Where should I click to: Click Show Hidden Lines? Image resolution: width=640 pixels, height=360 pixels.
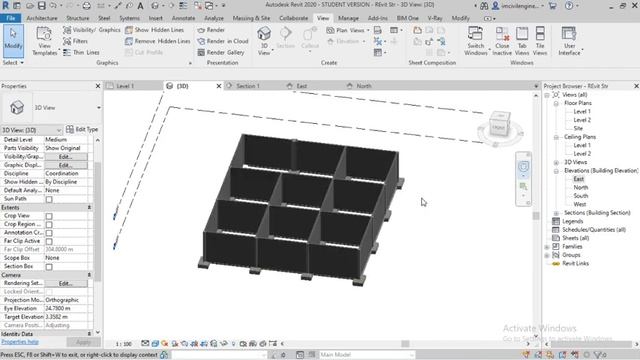click(x=154, y=30)
